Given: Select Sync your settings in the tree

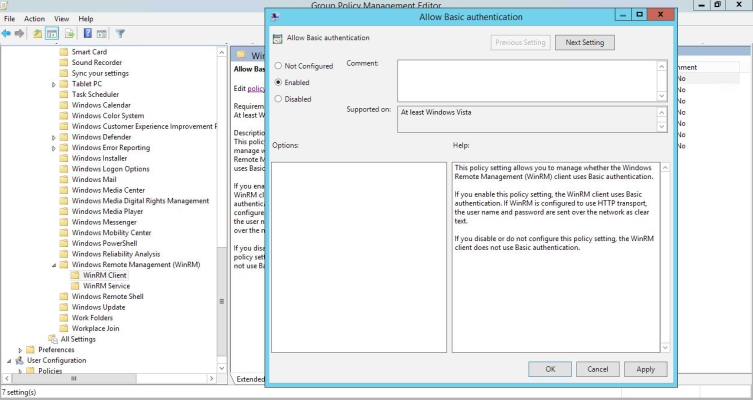Looking at the screenshot, I should 100,73.
